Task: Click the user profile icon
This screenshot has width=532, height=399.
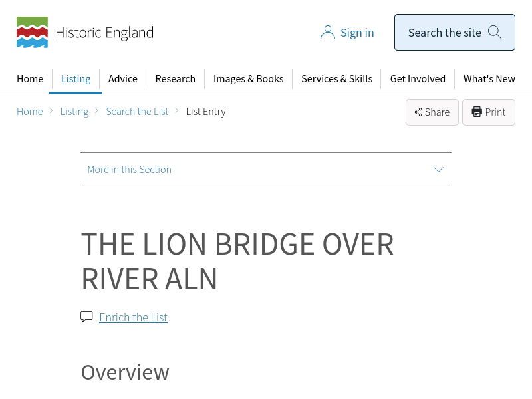Action: (327, 33)
